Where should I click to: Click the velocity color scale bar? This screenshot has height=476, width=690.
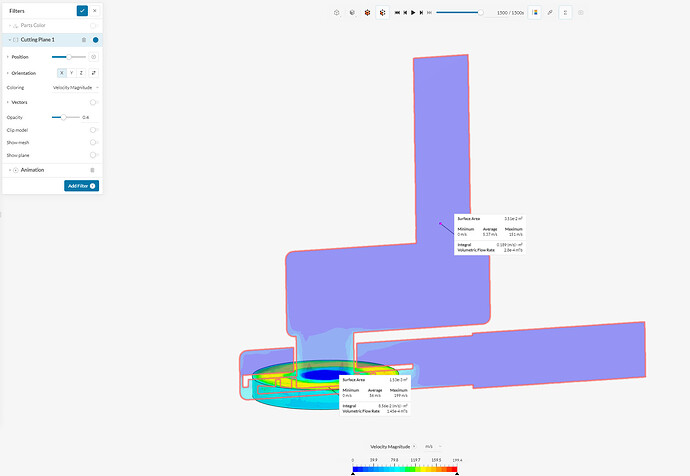coord(405,469)
